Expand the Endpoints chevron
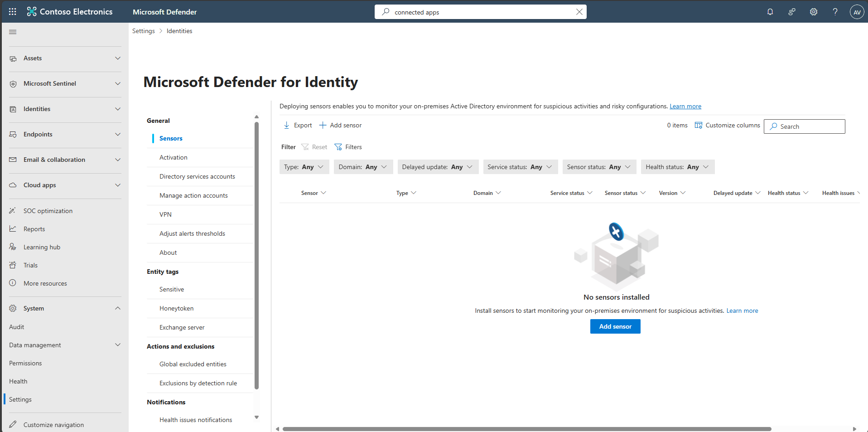The image size is (868, 432). [x=118, y=134]
